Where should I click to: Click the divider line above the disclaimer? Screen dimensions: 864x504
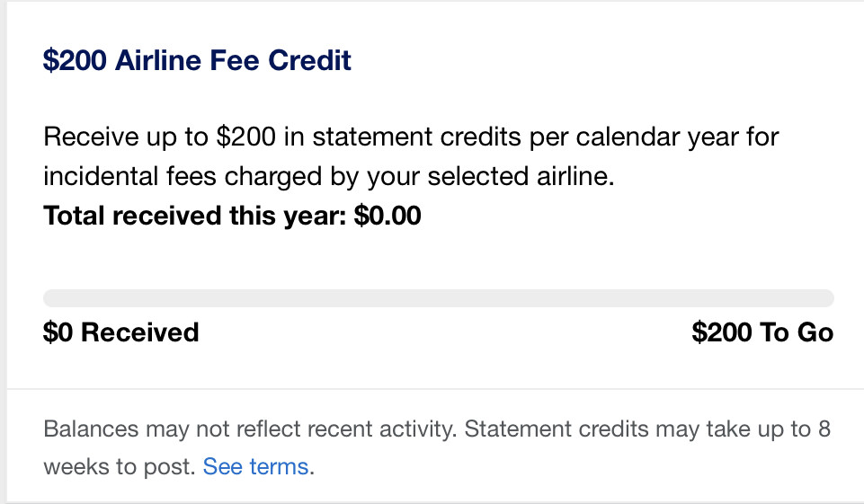pyautogui.click(x=435, y=389)
